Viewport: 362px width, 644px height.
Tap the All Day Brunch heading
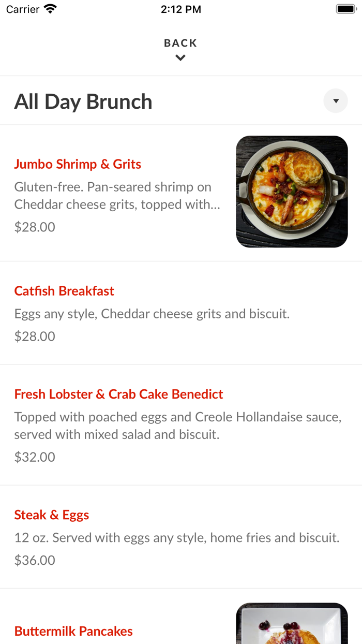83,101
